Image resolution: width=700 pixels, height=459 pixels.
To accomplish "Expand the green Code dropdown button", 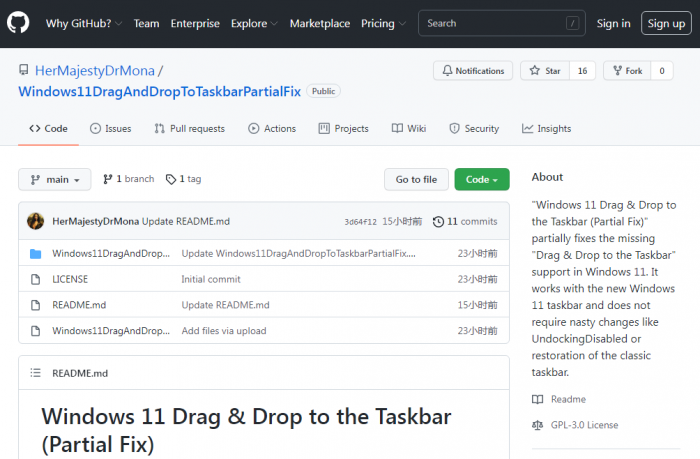I will pyautogui.click(x=482, y=180).
